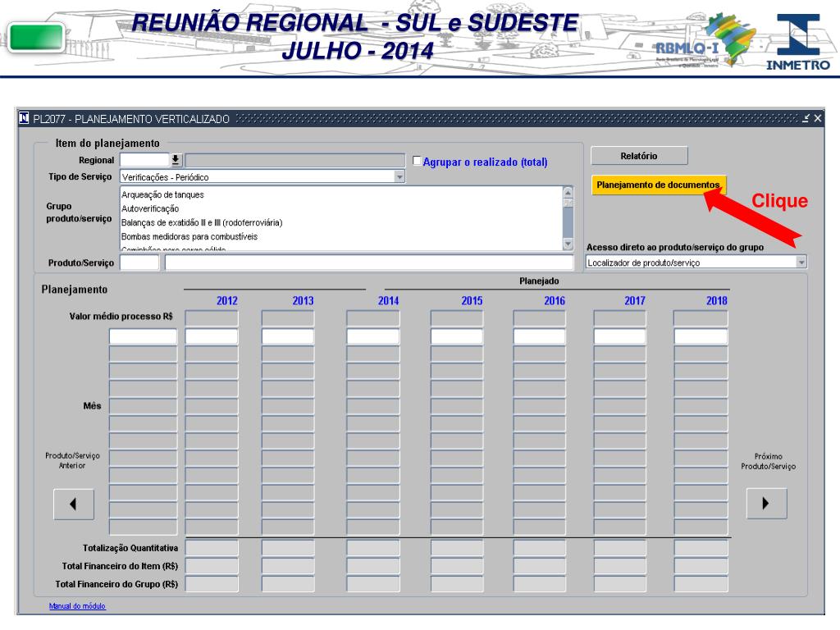Click group list scrollbar up arrow
Image resolution: width=840 pixels, height=630 pixels.
click(568, 192)
